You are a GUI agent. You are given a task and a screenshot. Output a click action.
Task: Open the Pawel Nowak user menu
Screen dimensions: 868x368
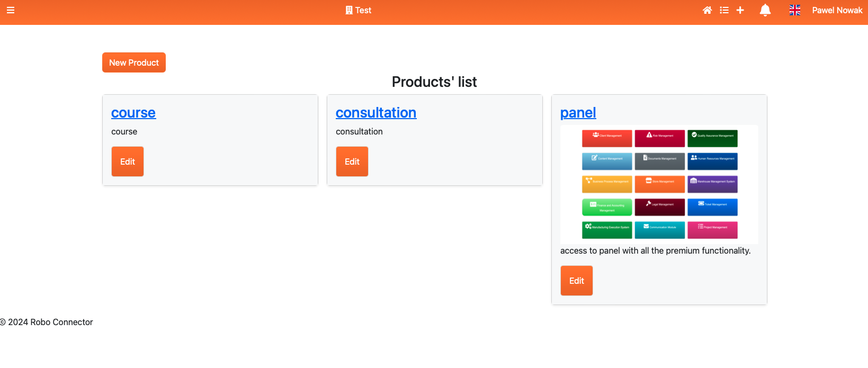coord(837,10)
